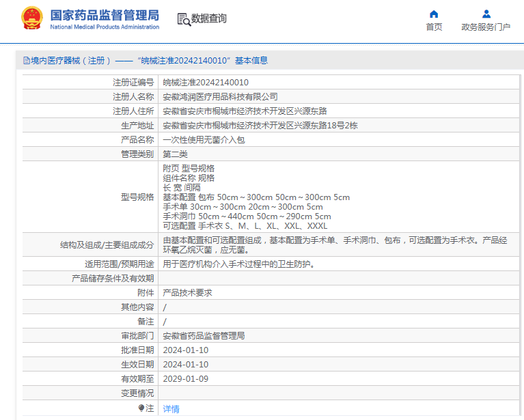This screenshot has width=524, height=420.
Task: Select the 附页 型号规格 line
Action: click(x=189, y=169)
